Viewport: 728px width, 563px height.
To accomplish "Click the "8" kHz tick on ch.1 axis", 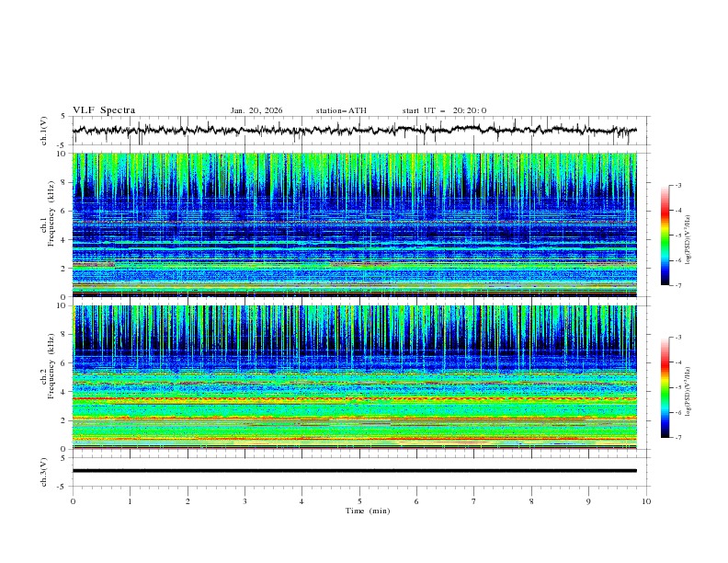I will (x=65, y=182).
